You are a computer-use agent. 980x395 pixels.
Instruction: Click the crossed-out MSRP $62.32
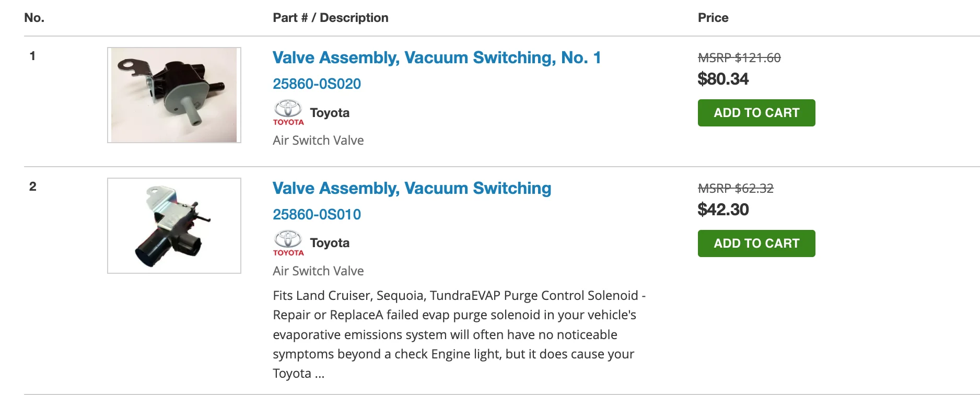735,189
